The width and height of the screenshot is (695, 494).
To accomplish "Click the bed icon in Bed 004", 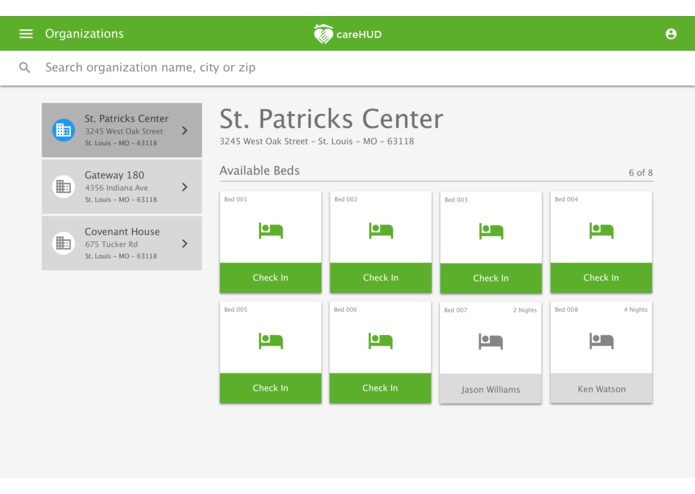I will [x=601, y=231].
